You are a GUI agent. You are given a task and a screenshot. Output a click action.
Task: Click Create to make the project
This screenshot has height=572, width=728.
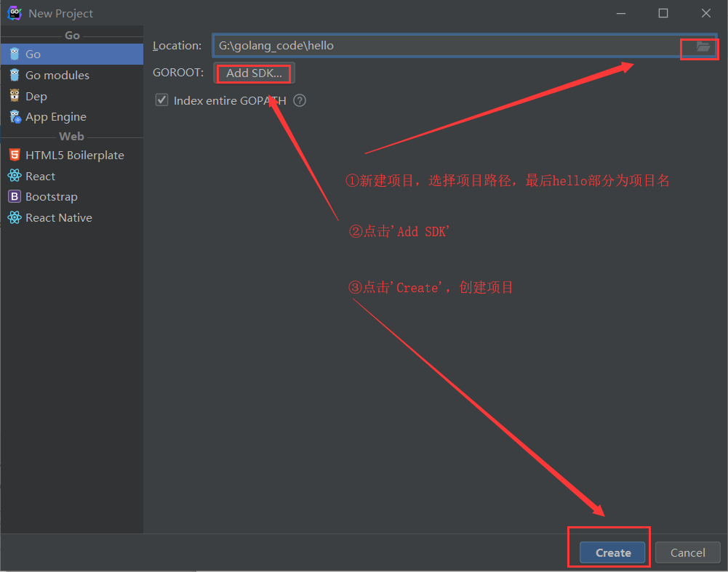612,552
